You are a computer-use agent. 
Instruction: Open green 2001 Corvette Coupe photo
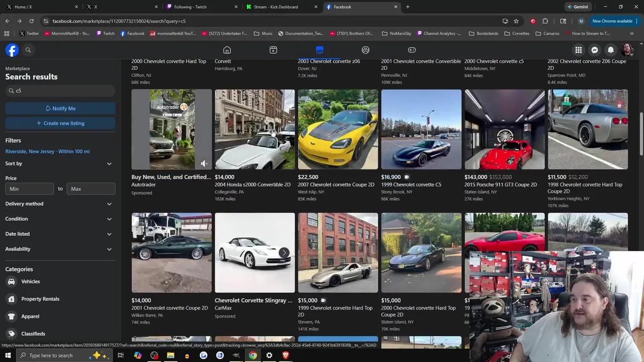(172, 253)
